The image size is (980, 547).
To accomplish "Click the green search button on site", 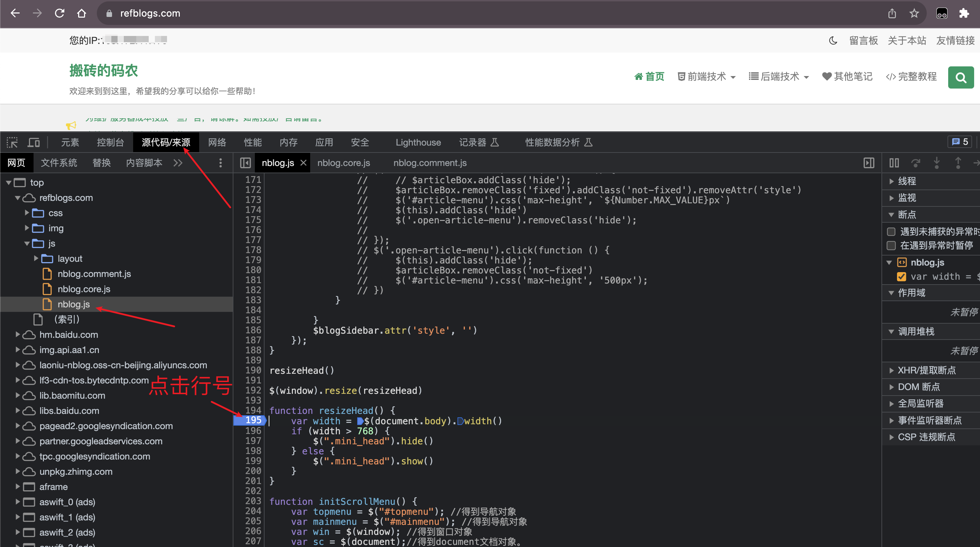I will (960, 77).
